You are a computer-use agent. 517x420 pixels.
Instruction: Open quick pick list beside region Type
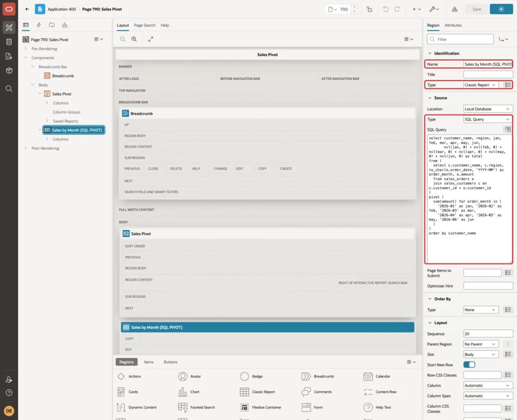pyautogui.click(x=508, y=85)
